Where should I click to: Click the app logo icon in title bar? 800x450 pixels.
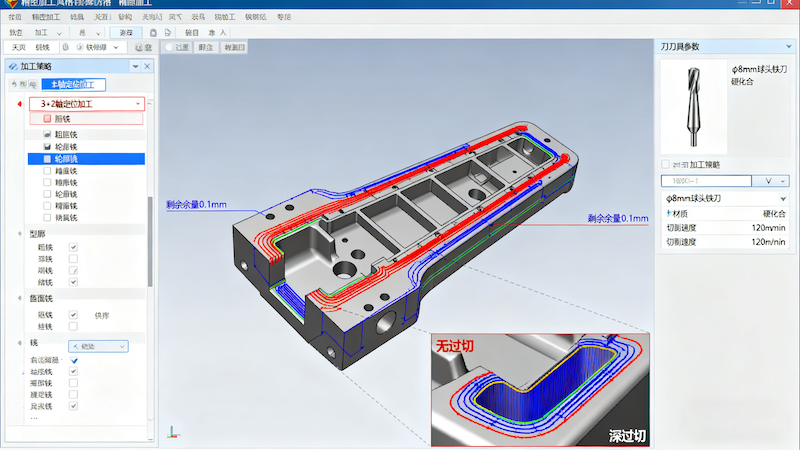[x=10, y=5]
